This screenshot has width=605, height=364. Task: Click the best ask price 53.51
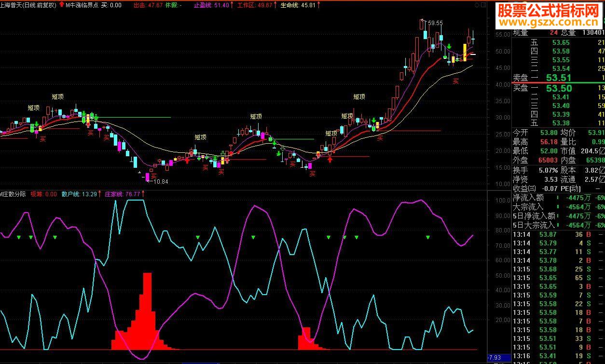[x=559, y=78]
